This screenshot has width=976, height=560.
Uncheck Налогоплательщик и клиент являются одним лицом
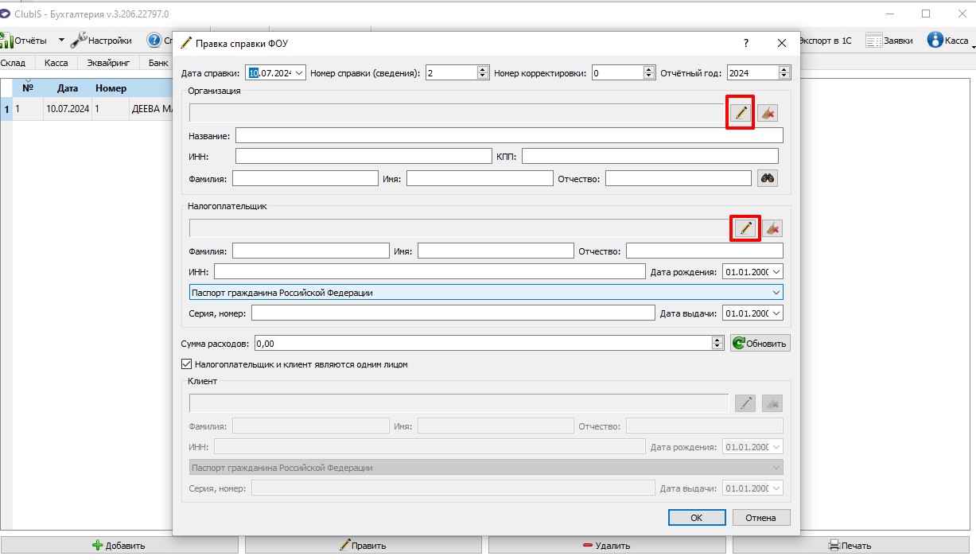[187, 364]
